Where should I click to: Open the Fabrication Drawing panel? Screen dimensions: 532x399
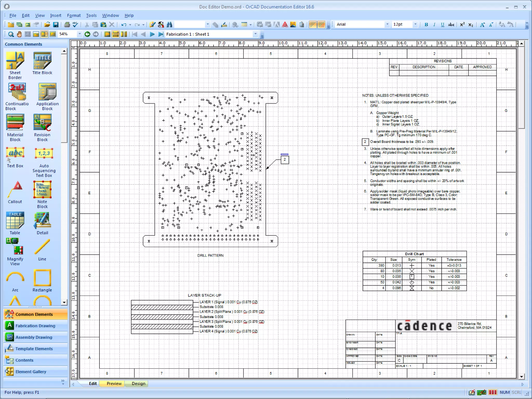(x=36, y=326)
